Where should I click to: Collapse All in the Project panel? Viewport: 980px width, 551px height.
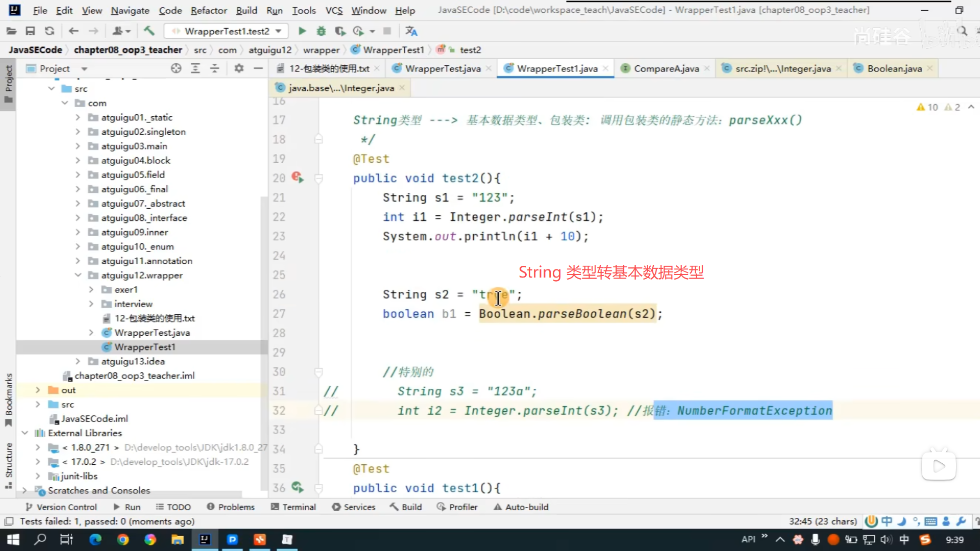tap(215, 68)
